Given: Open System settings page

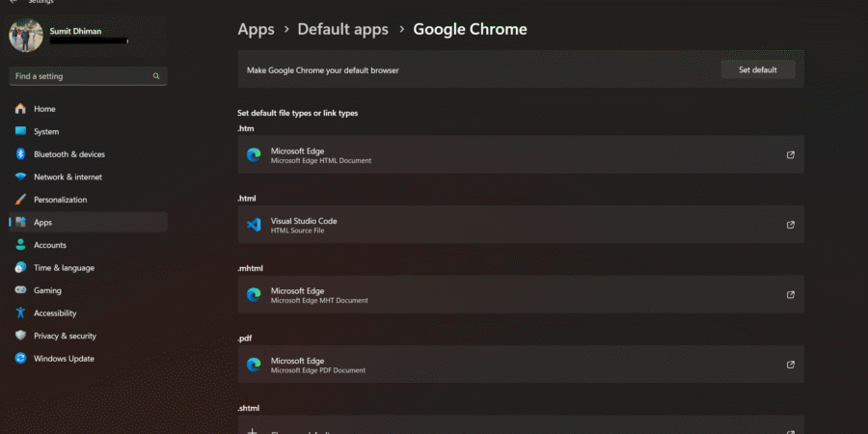Looking at the screenshot, I should click(x=88, y=132).
